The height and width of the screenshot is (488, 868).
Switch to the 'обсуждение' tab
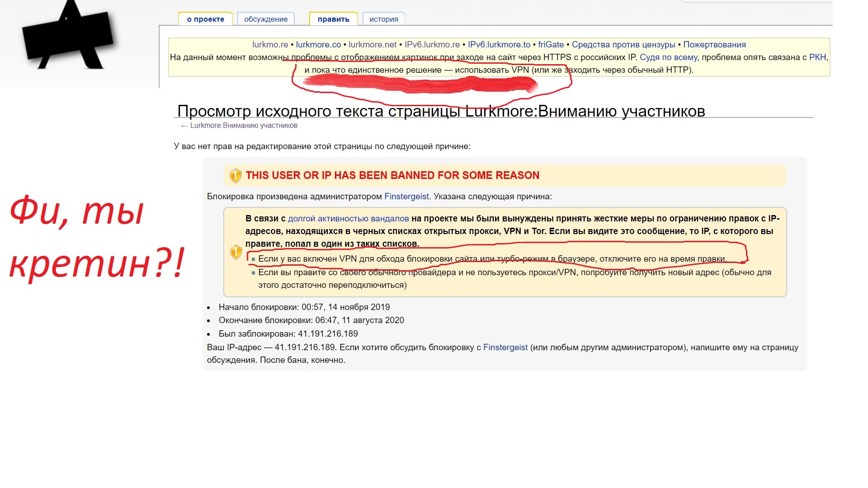click(266, 19)
